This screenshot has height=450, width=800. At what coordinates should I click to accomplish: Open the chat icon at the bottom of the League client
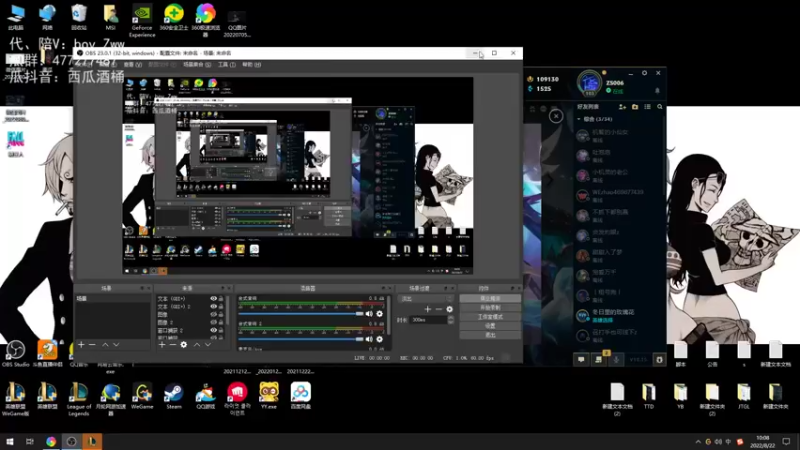click(581, 360)
